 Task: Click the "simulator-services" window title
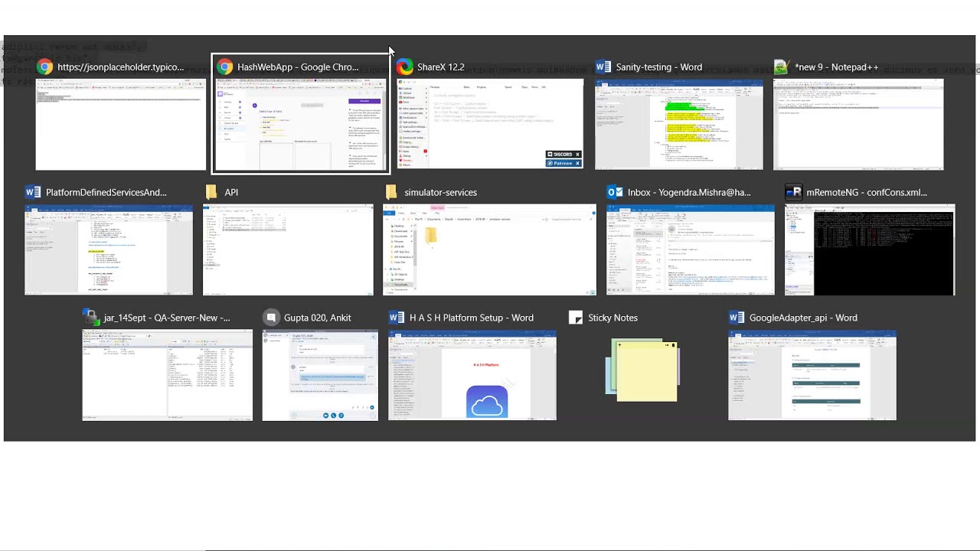point(441,193)
